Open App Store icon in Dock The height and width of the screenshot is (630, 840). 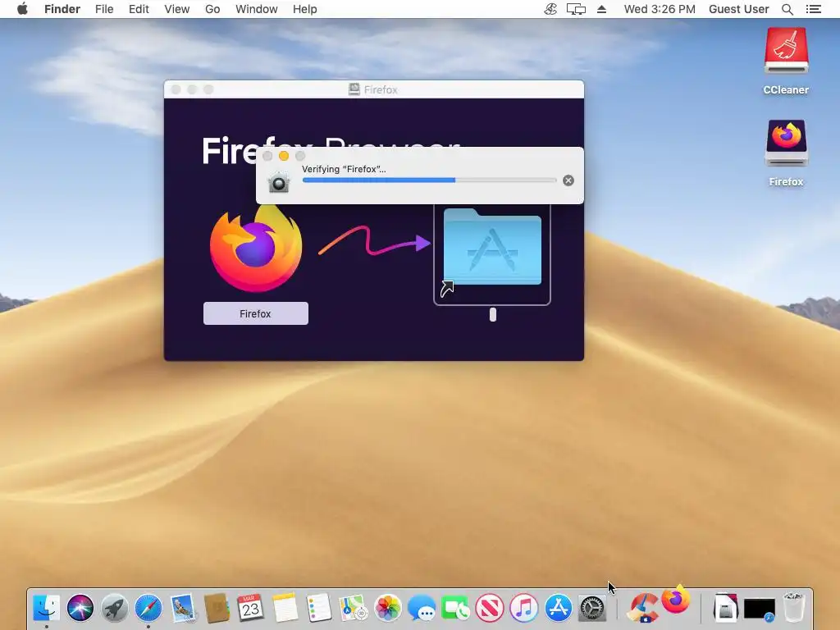tap(558, 608)
